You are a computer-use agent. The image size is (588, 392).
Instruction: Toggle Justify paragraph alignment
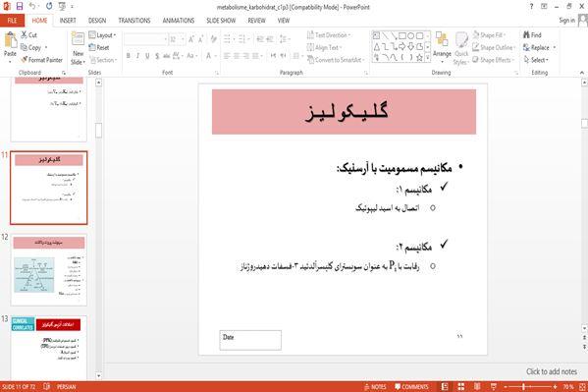pyautogui.click(x=255, y=56)
